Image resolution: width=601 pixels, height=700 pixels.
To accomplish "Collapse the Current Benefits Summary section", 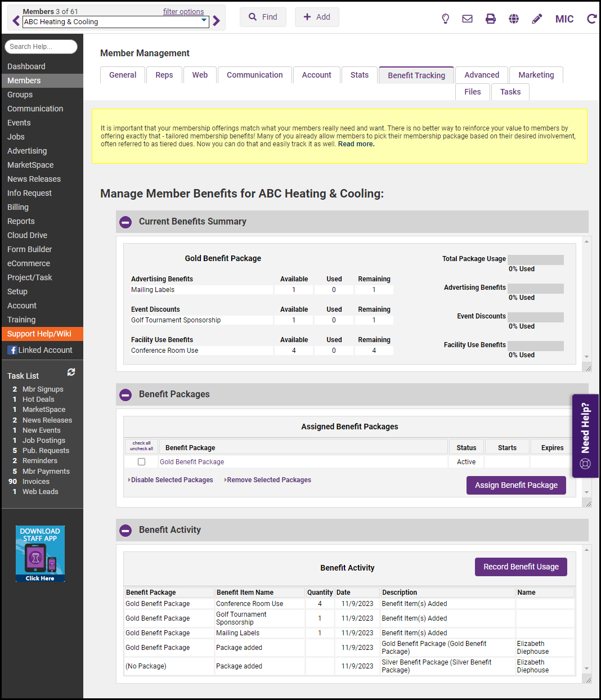I will click(125, 222).
